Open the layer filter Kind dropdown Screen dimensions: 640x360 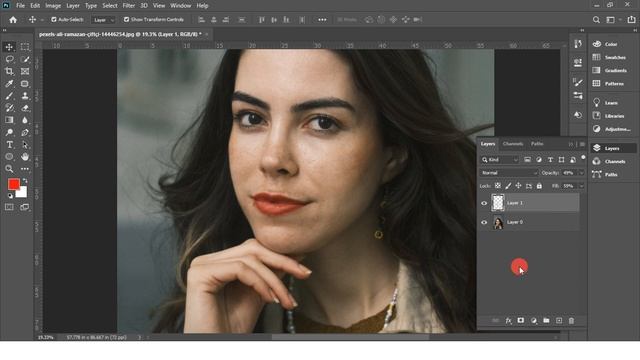click(x=500, y=160)
